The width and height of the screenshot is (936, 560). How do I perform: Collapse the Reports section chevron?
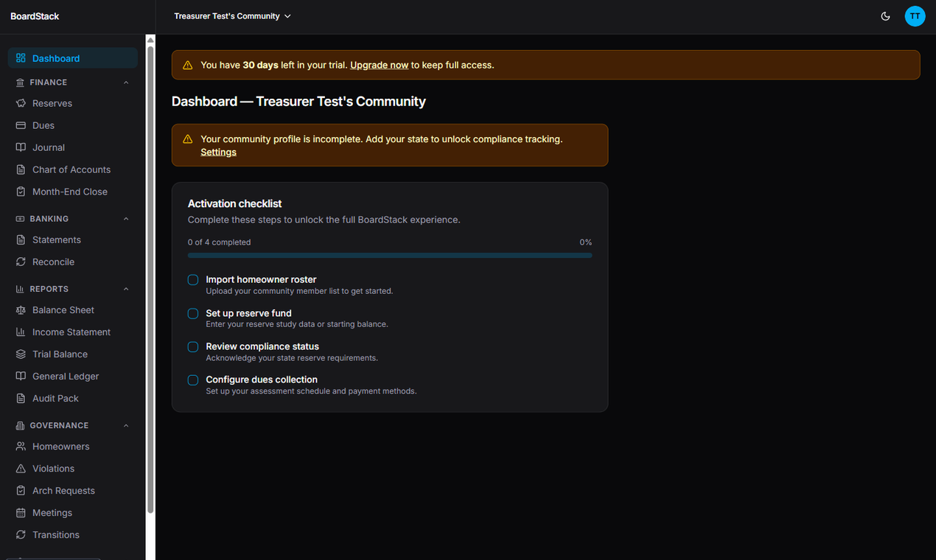(126, 289)
